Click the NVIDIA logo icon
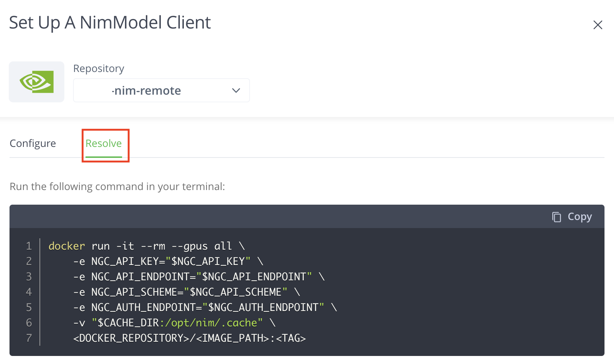614x364 pixels. (x=37, y=82)
